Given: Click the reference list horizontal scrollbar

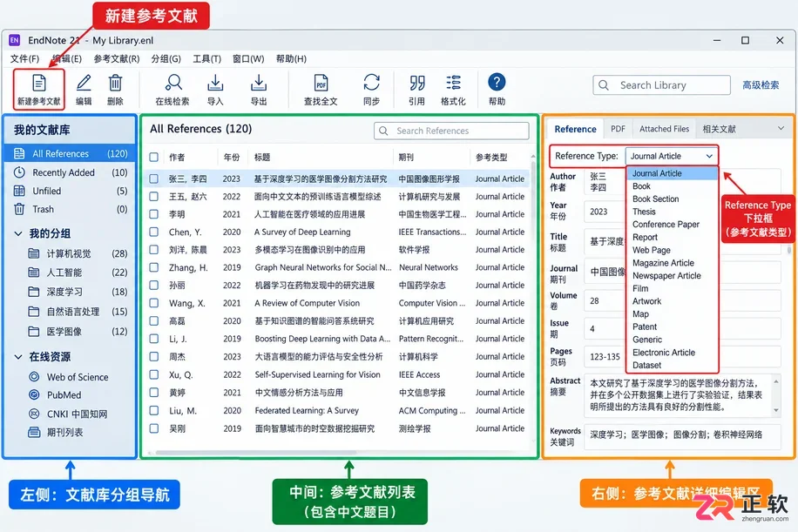Looking at the screenshot, I should 256,452.
